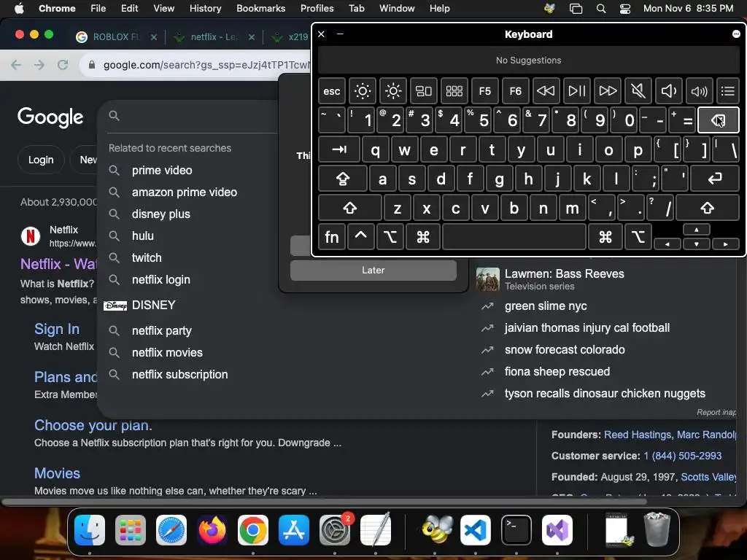Click the esc key on virtual keyboard
747x560 pixels.
(332, 91)
